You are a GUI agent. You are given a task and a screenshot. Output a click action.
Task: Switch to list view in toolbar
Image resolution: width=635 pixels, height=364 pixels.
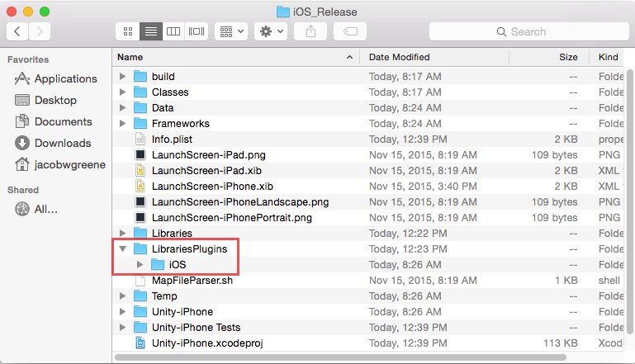(150, 31)
